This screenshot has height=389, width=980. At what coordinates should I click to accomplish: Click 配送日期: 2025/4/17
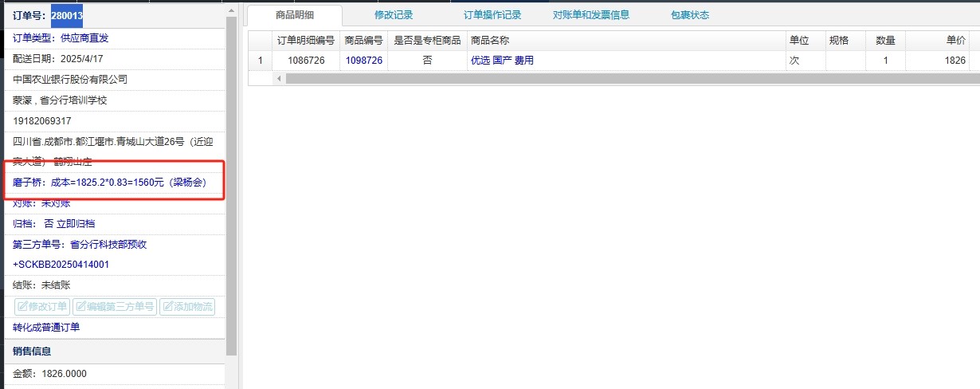[x=58, y=58]
